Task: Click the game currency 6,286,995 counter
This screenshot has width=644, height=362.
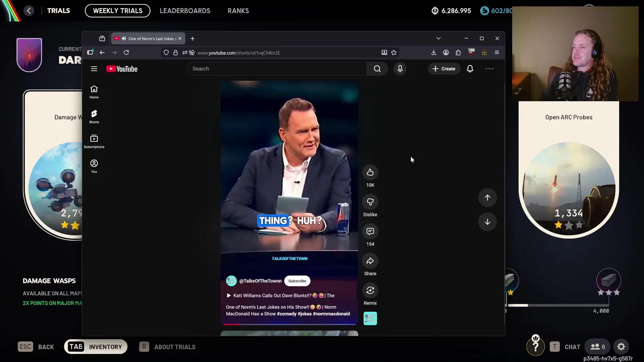Action: coord(451,11)
